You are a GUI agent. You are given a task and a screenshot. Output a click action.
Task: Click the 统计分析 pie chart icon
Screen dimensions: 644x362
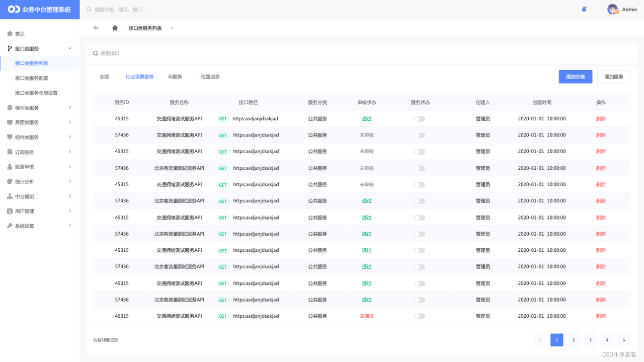tap(10, 181)
